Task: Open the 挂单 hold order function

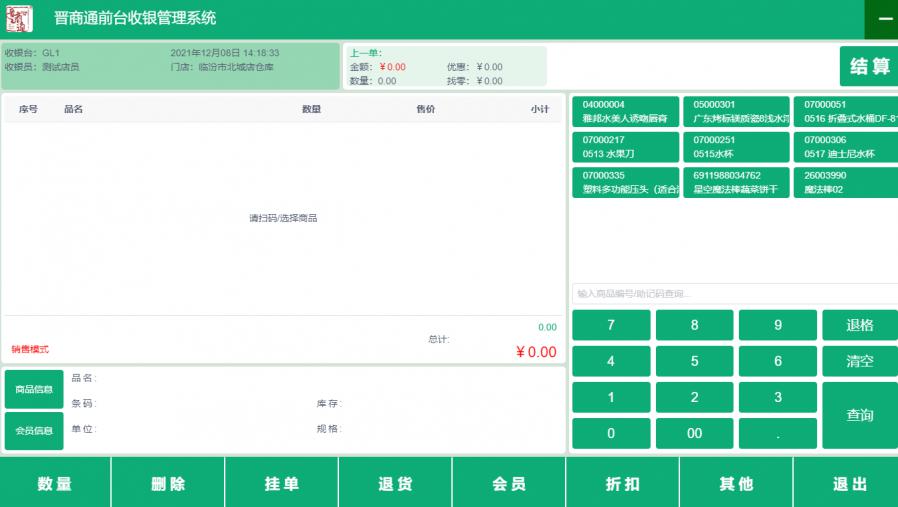Action: click(282, 484)
